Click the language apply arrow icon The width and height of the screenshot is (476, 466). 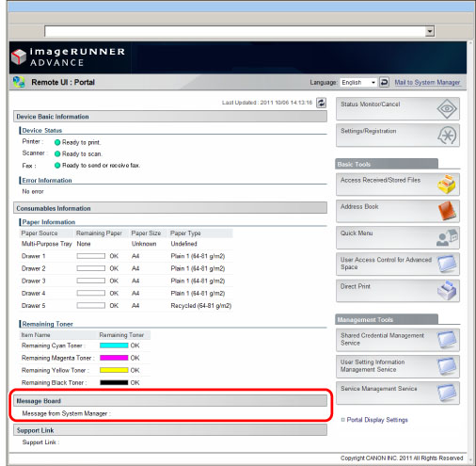[x=384, y=82]
